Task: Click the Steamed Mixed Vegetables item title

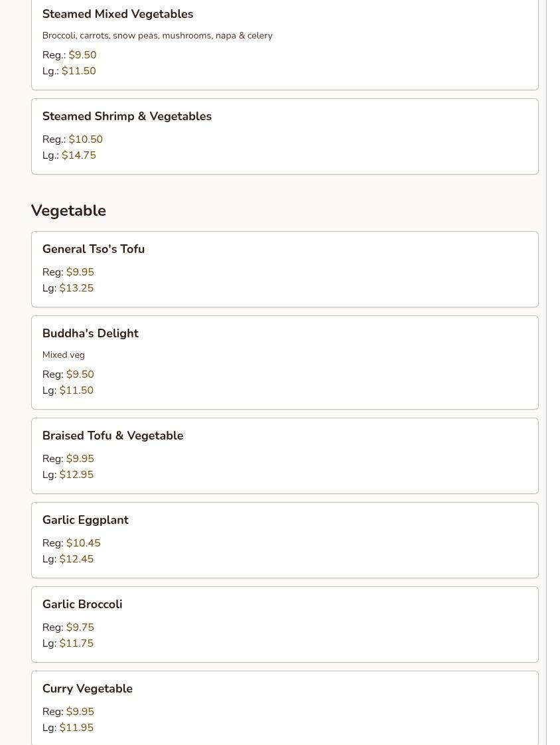Action: pos(117,14)
